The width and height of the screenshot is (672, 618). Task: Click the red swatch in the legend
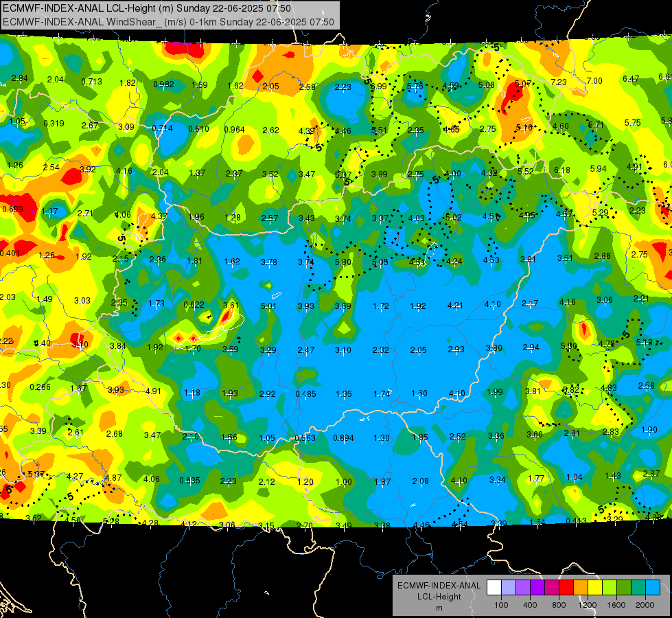click(x=566, y=587)
